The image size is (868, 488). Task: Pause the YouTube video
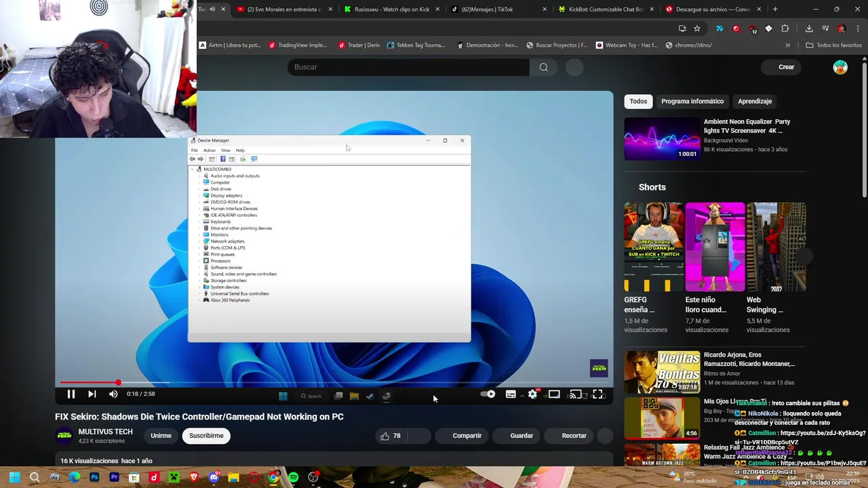tap(71, 394)
